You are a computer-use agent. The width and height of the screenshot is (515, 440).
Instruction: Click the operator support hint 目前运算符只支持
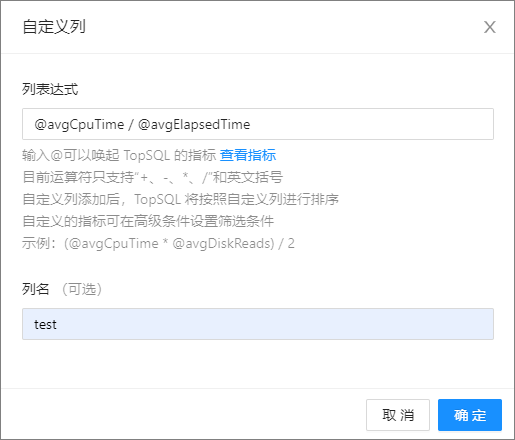(152, 177)
